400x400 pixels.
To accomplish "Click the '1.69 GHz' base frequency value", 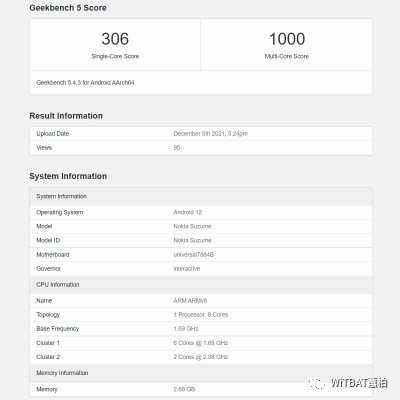I will coord(186,329).
